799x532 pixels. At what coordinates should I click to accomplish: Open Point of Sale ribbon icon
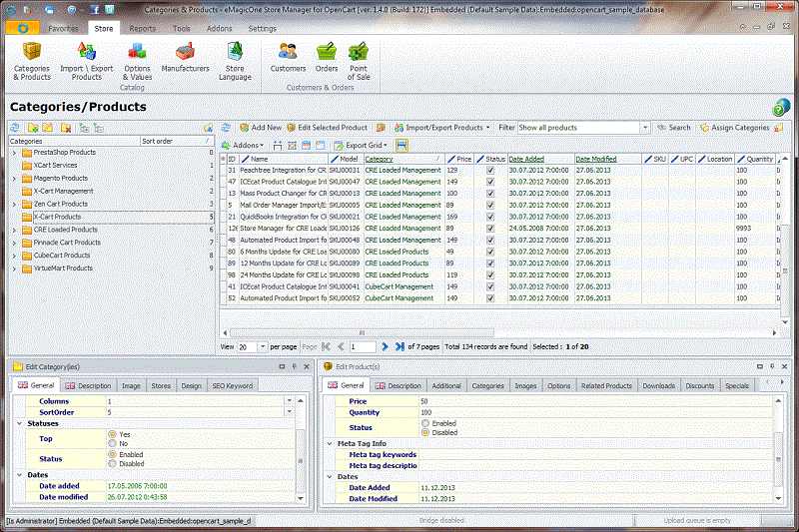tap(359, 61)
